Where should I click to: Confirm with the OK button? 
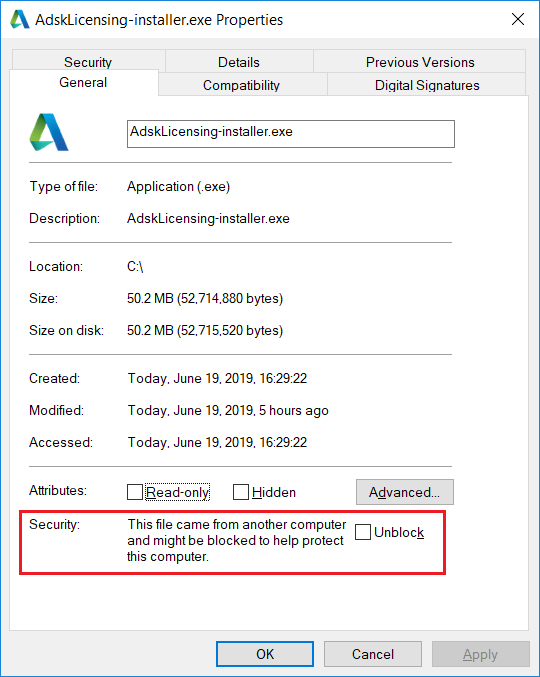(x=265, y=654)
